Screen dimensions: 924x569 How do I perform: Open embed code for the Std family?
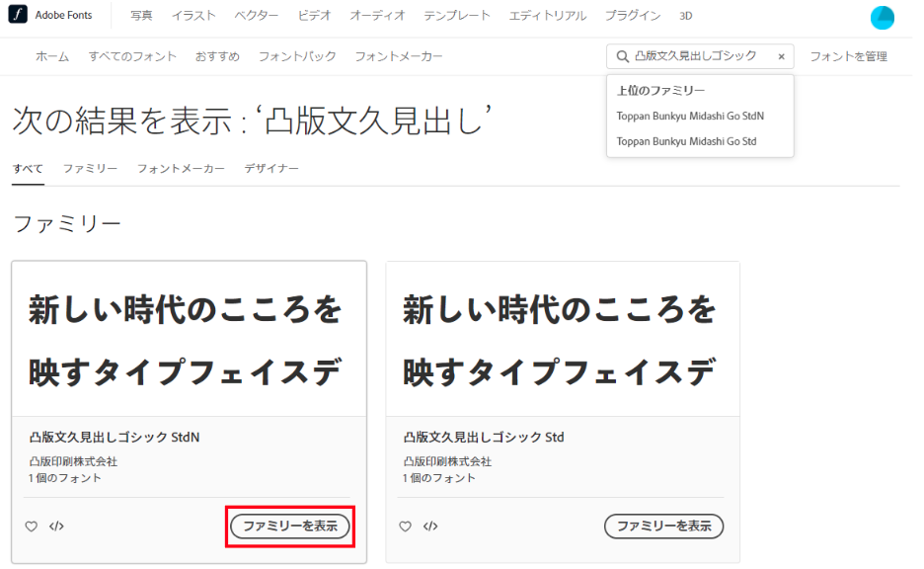(430, 526)
